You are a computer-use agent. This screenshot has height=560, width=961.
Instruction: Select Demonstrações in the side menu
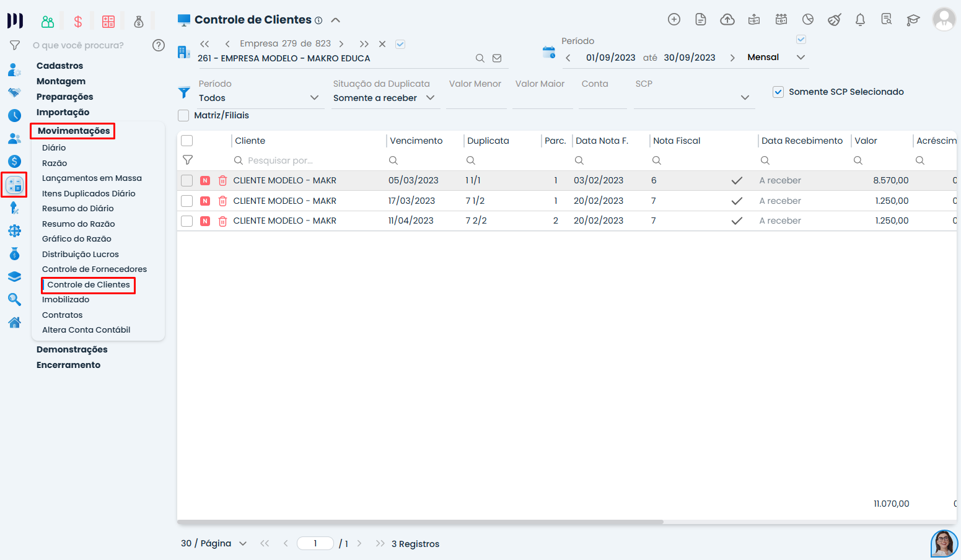pyautogui.click(x=72, y=349)
